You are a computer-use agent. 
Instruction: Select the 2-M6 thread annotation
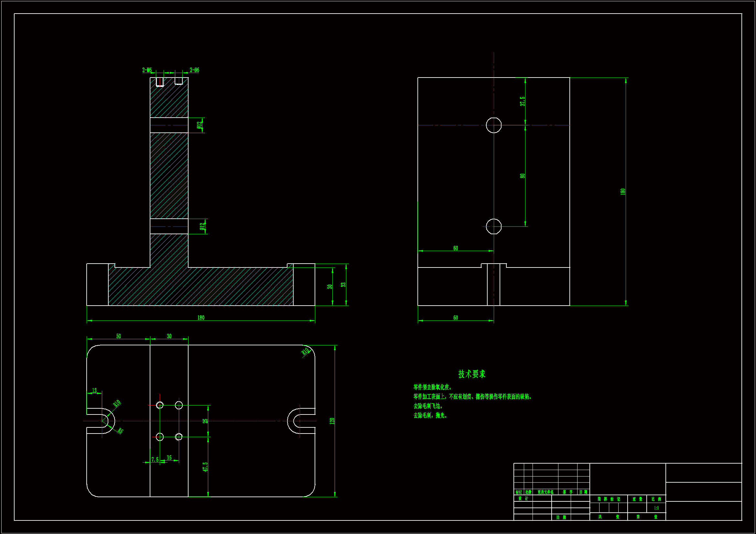pyautogui.click(x=147, y=70)
